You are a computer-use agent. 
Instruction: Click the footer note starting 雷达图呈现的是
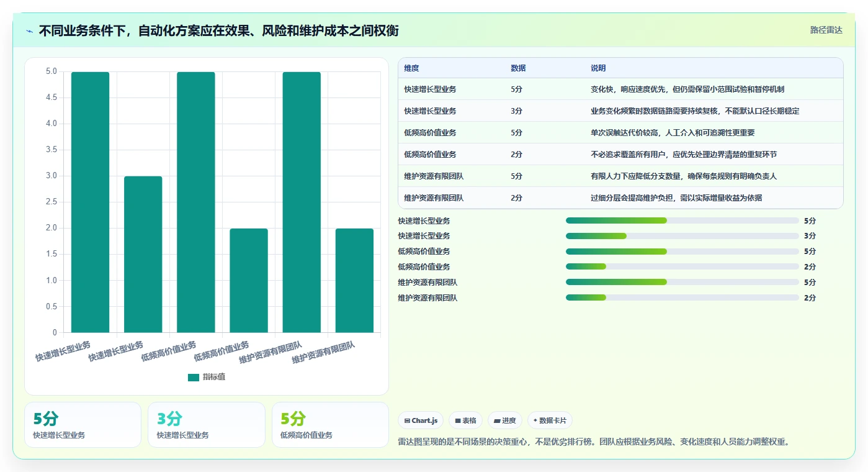[x=593, y=442]
